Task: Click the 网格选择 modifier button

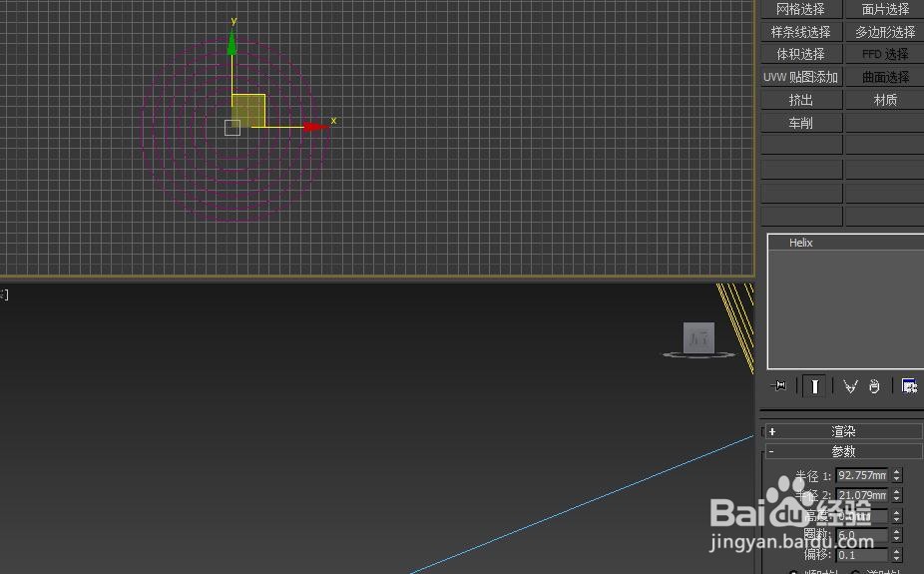Action: pyautogui.click(x=801, y=9)
